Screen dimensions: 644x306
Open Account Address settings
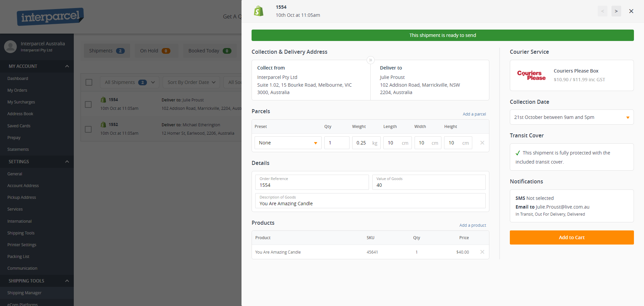point(23,186)
